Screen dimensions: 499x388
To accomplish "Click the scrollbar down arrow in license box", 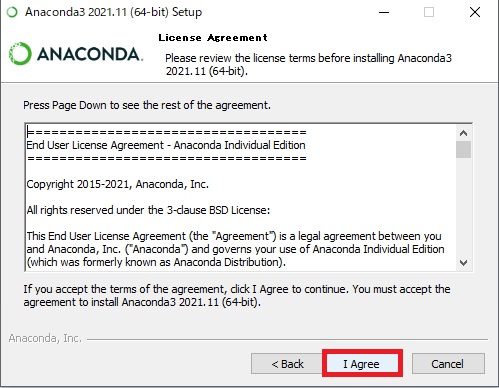I will [463, 263].
